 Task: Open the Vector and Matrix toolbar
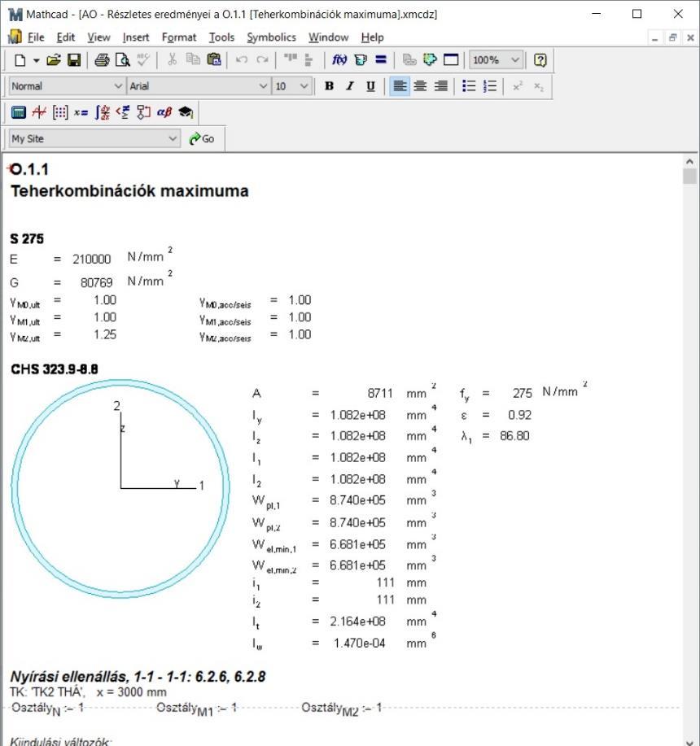[60, 112]
